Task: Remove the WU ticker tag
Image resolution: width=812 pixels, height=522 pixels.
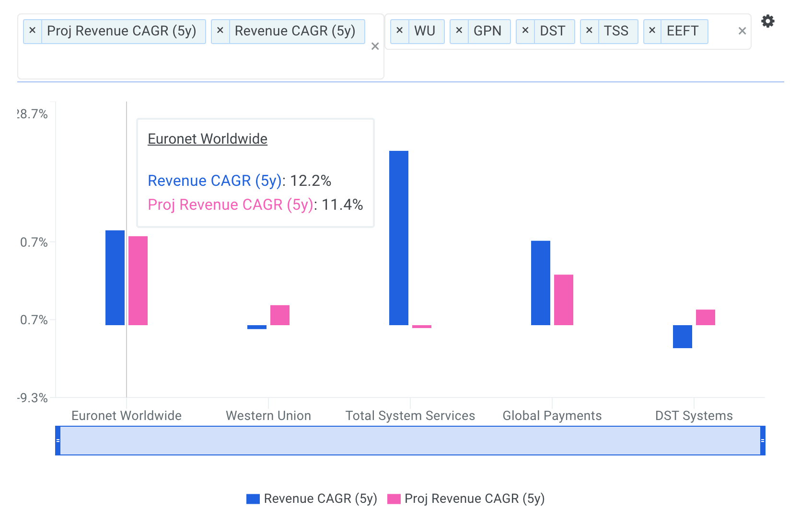Action: (x=400, y=31)
